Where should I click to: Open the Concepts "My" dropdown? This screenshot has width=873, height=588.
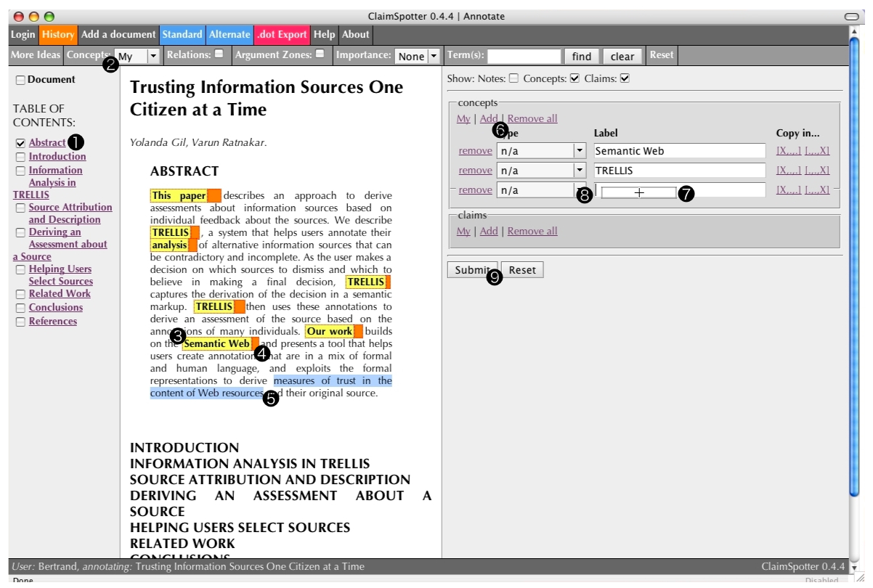[138, 56]
